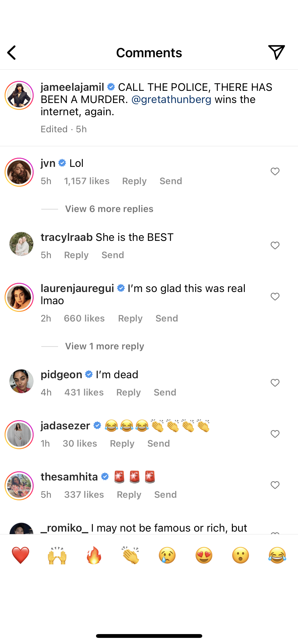Open the @gretathunberg mention link

coord(171,99)
